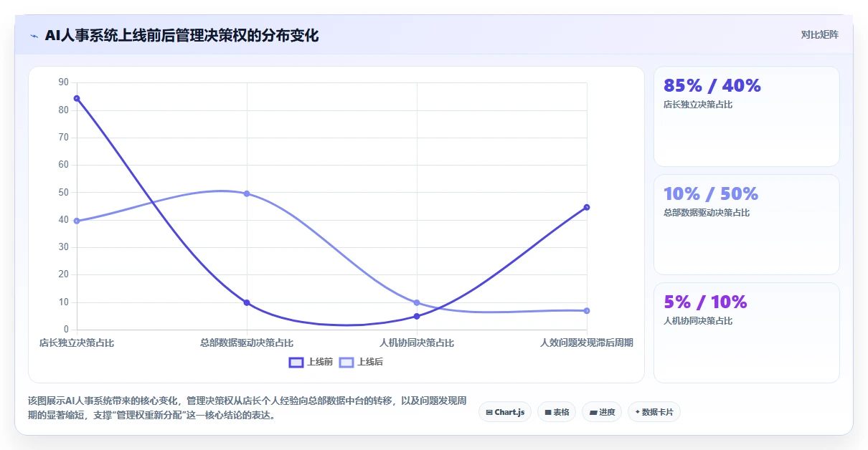
Task: Click x-axis label 人机协同决策占比
Action: coord(417,343)
